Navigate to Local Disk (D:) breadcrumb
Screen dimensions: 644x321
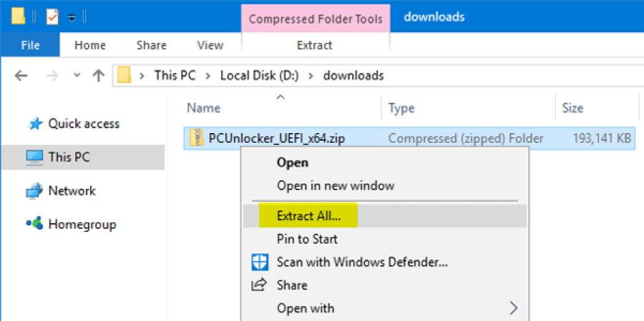pos(261,76)
